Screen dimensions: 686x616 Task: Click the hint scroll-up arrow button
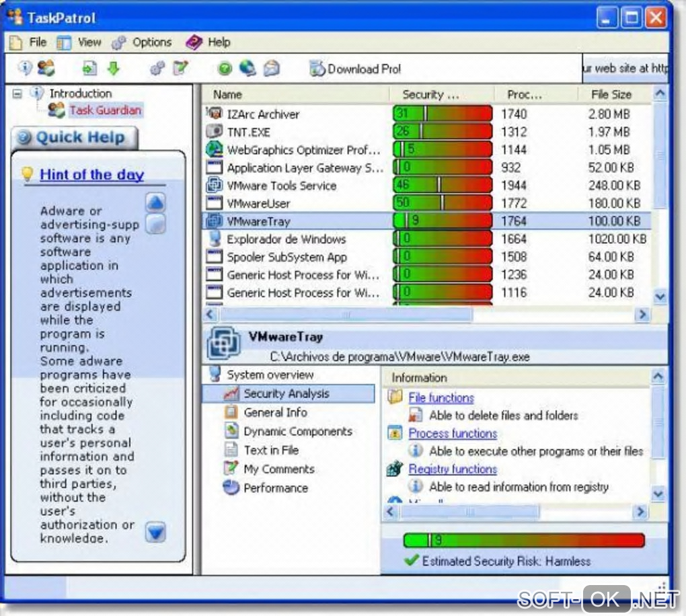(155, 202)
